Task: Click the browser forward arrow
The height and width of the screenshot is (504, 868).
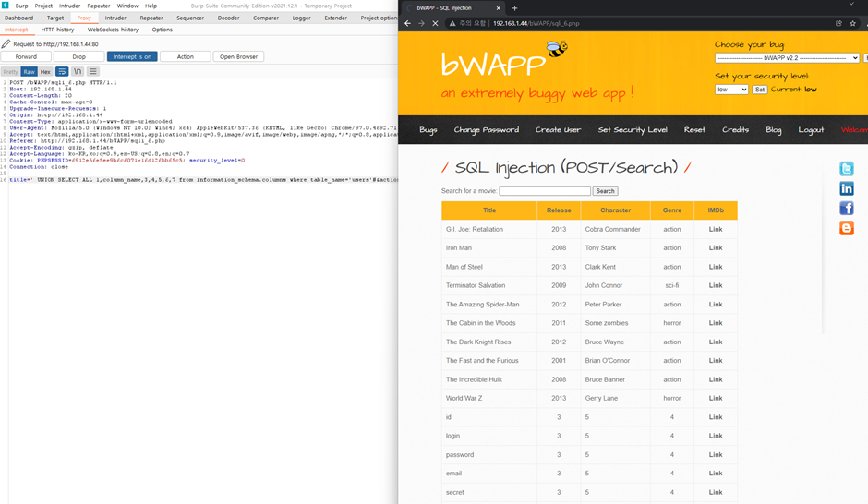Action: 421,23
